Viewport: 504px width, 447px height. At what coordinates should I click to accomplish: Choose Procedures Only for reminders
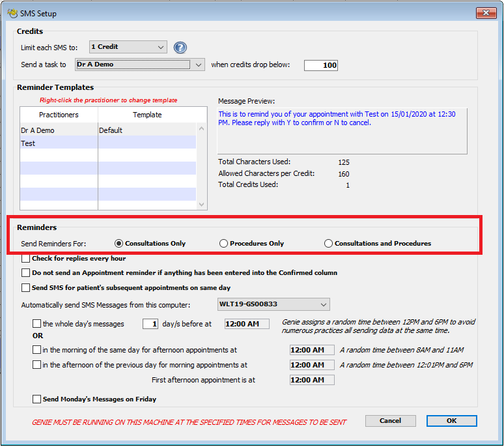tap(223, 244)
